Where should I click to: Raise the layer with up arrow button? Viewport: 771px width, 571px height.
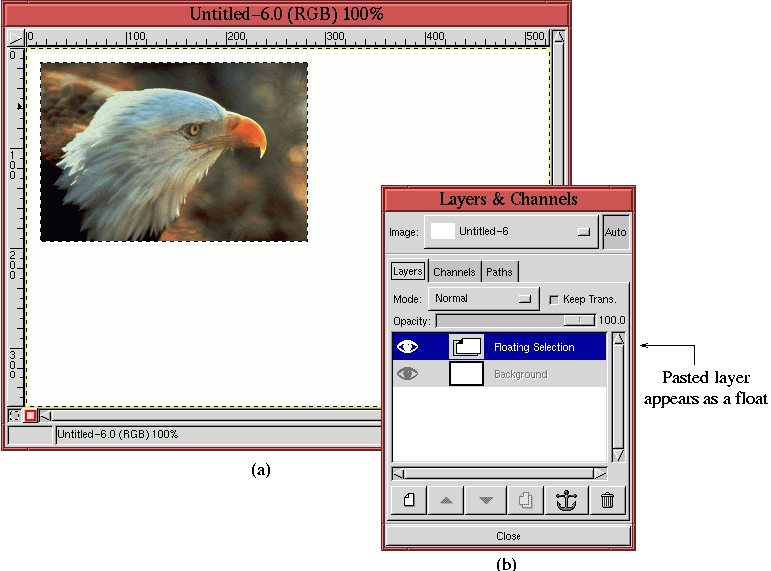(x=448, y=500)
